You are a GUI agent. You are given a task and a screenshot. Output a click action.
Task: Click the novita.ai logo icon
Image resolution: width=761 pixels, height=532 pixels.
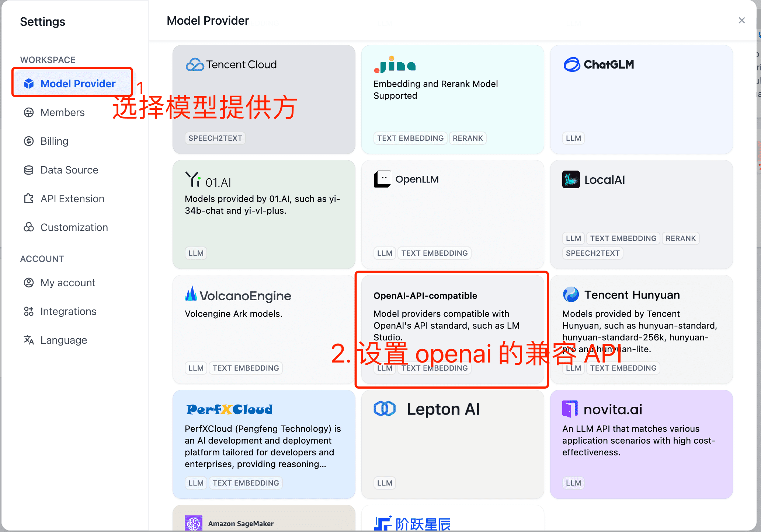tap(570, 409)
